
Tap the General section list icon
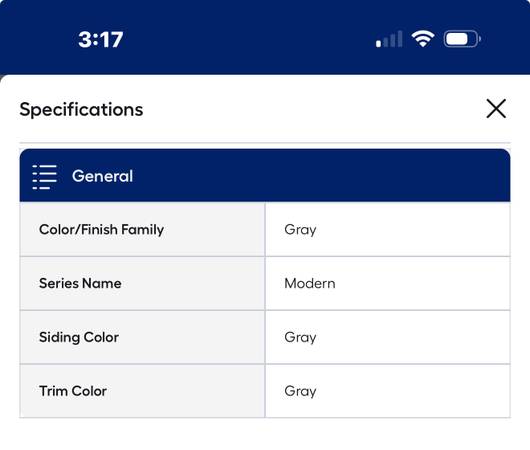44,177
